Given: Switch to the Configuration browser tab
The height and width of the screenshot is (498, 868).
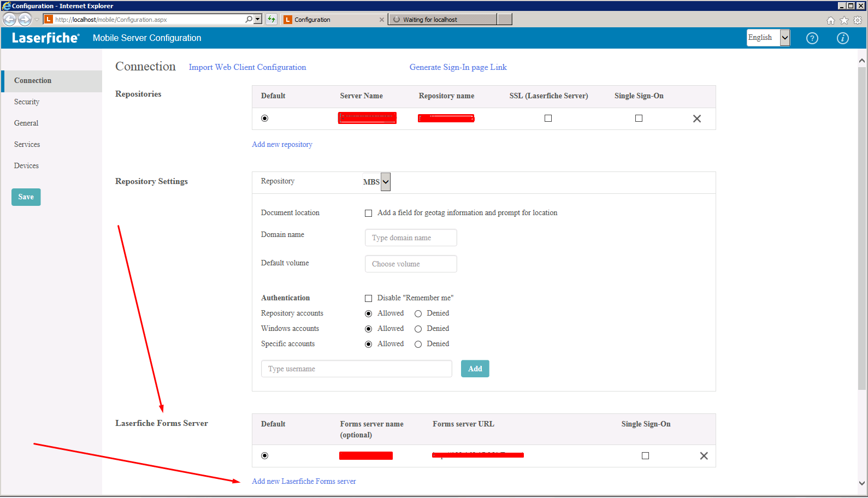Looking at the screenshot, I should pos(334,20).
